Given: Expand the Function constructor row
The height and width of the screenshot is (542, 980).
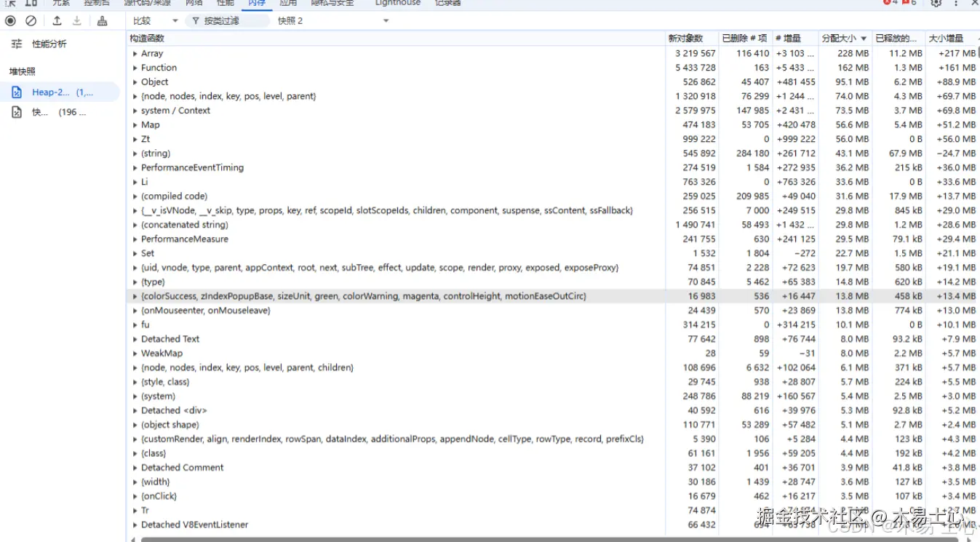Looking at the screenshot, I should tap(135, 68).
